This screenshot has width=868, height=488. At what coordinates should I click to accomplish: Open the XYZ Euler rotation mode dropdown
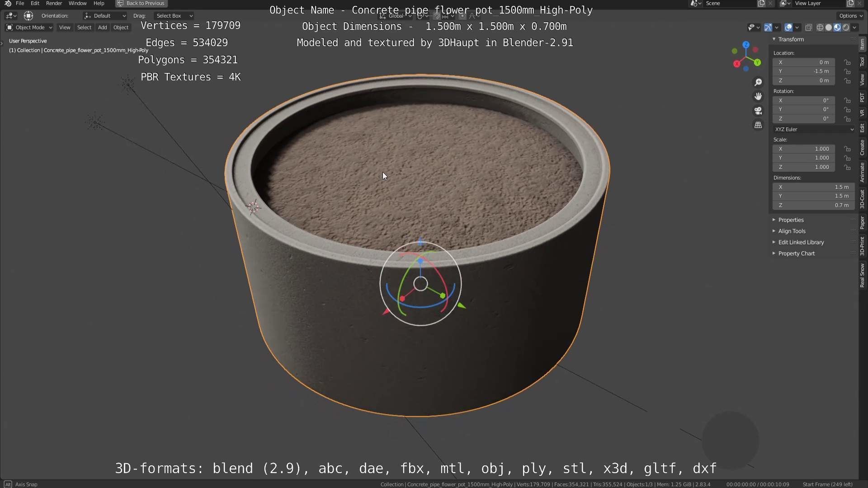814,129
